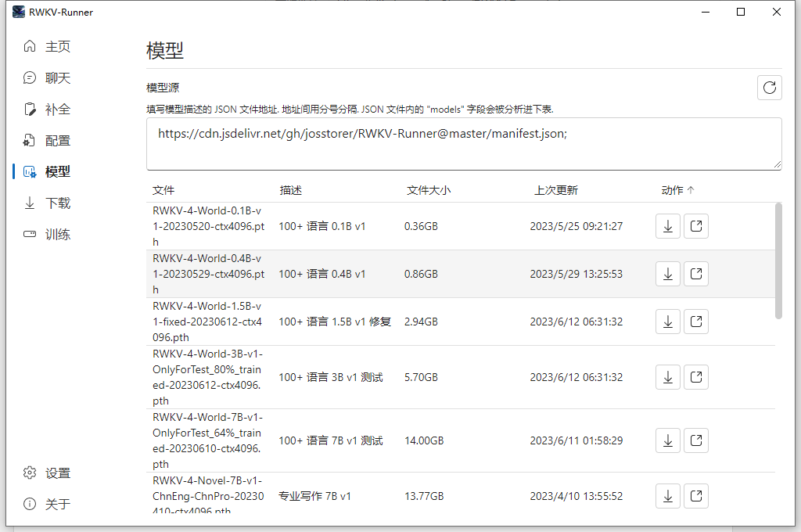Go to the 聊天 chat page
Image resolution: width=801 pixels, height=532 pixels.
click(47, 77)
